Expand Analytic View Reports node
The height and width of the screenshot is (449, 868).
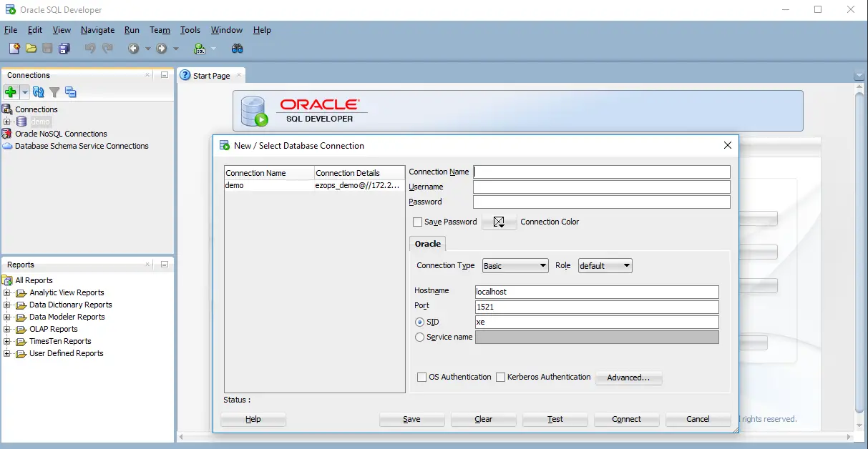[7, 292]
